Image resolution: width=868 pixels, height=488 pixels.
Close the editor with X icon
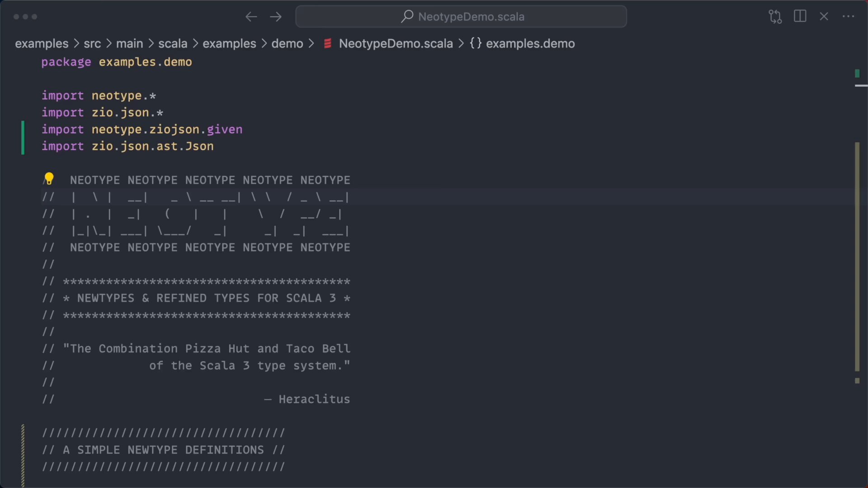(824, 17)
